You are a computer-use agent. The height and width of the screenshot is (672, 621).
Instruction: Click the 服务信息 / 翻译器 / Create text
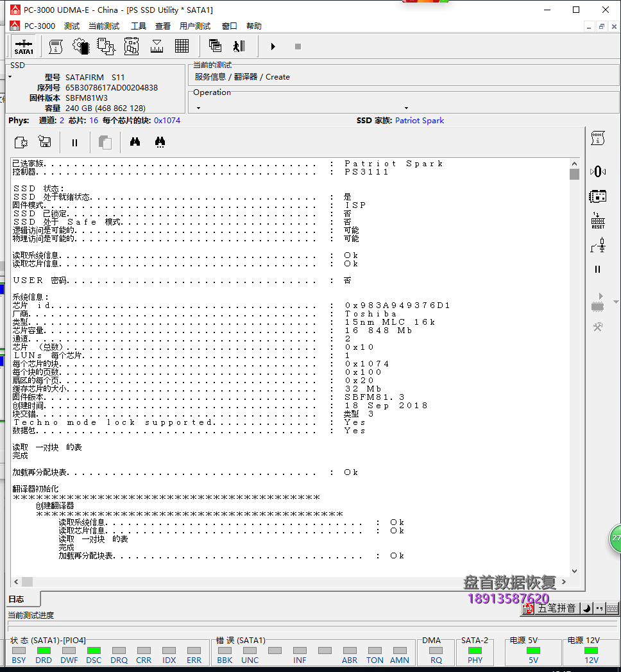tap(242, 77)
